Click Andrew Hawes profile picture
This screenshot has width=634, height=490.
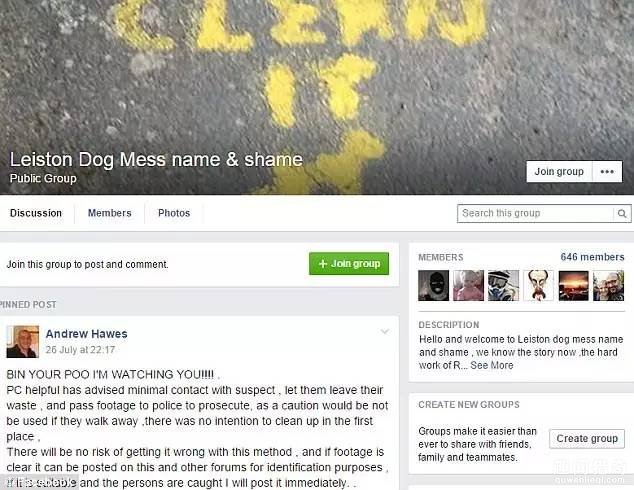23,342
